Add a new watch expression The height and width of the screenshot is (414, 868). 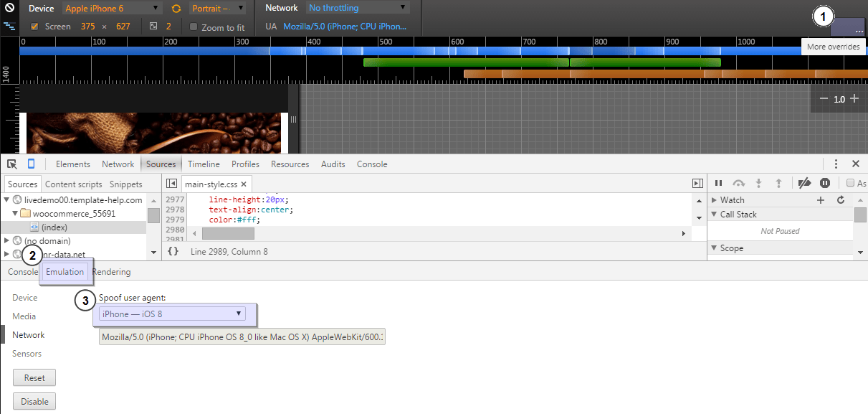coord(821,200)
